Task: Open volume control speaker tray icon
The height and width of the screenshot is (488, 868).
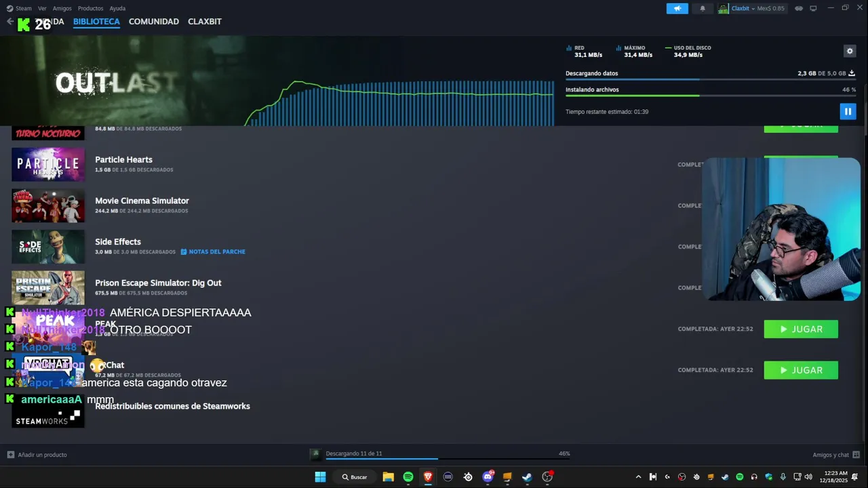Action: [x=808, y=477]
